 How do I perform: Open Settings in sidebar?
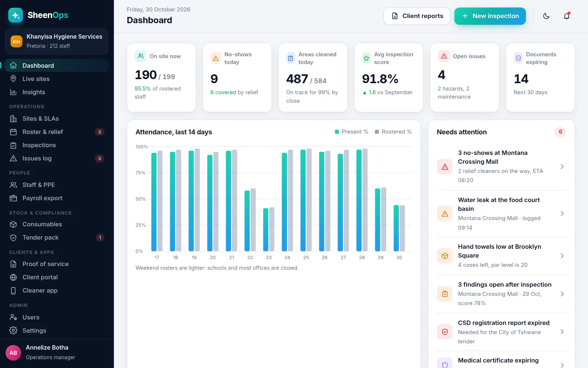[x=57, y=330]
